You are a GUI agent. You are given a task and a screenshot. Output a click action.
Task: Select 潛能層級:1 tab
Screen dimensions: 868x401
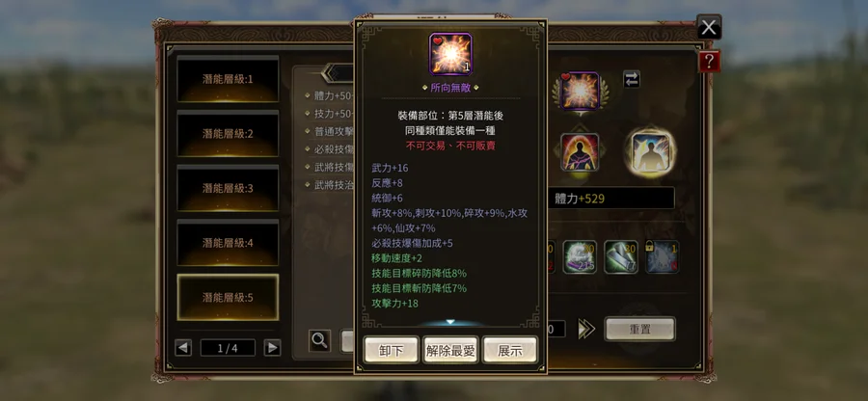point(228,79)
